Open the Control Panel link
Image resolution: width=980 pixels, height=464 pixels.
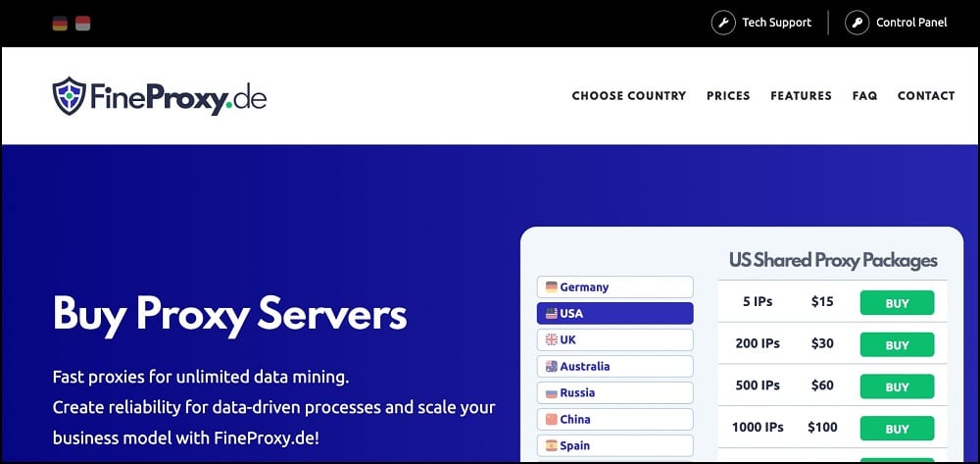coord(911,23)
